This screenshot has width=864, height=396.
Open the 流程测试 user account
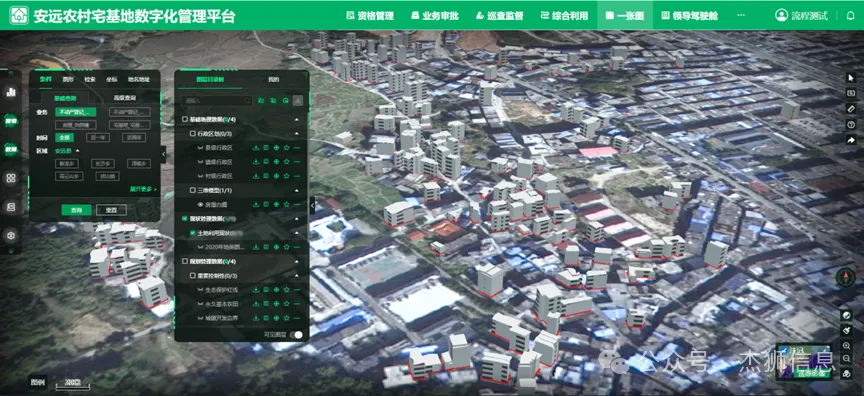click(802, 15)
